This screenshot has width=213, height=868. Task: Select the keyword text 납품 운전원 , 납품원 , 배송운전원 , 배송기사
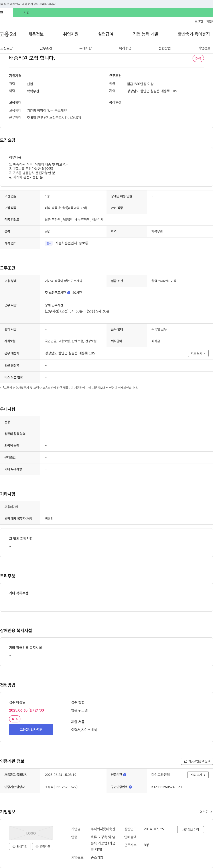click(74, 220)
